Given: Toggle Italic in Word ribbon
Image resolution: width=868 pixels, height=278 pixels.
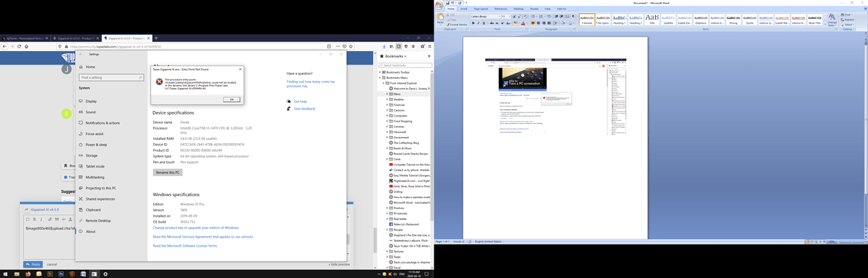Looking at the screenshot, I should click(478, 23).
